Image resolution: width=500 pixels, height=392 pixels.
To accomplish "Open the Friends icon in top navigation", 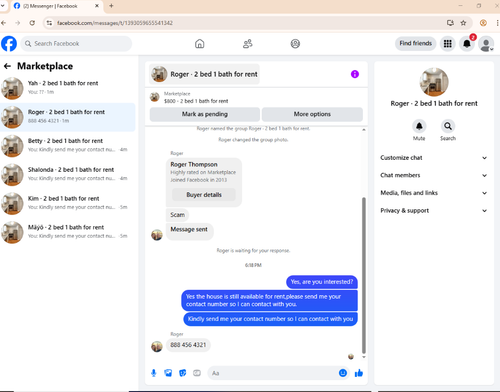I will point(247,44).
